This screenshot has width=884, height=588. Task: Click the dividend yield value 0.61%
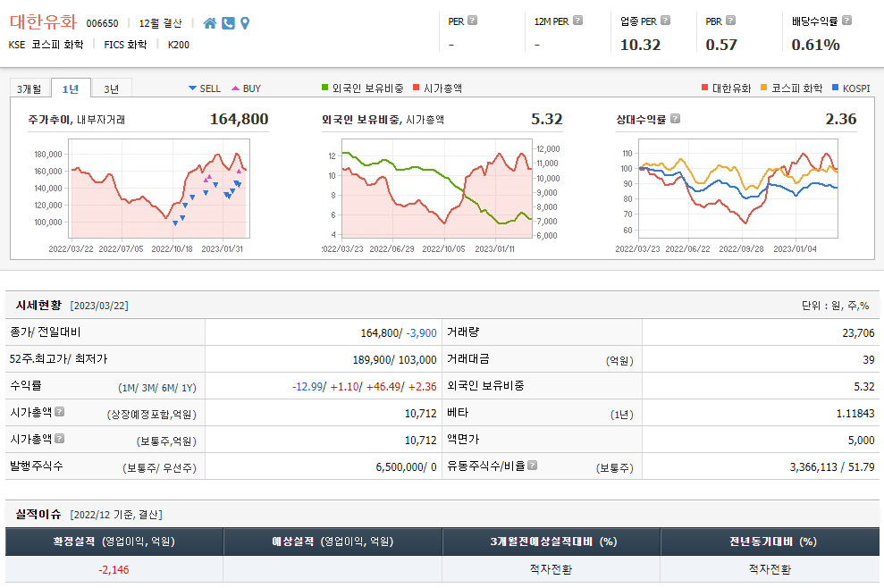click(815, 45)
